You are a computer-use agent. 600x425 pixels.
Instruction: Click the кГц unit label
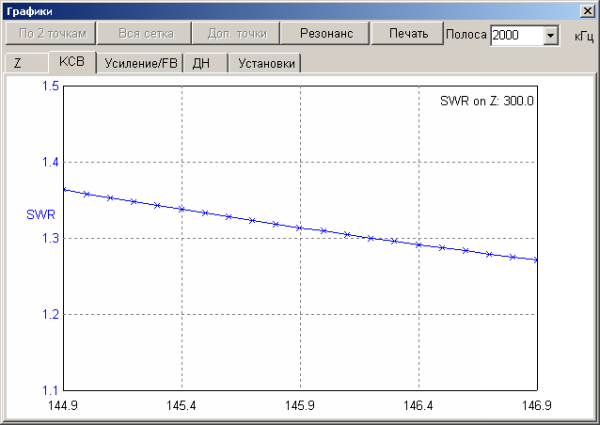pyautogui.click(x=583, y=35)
